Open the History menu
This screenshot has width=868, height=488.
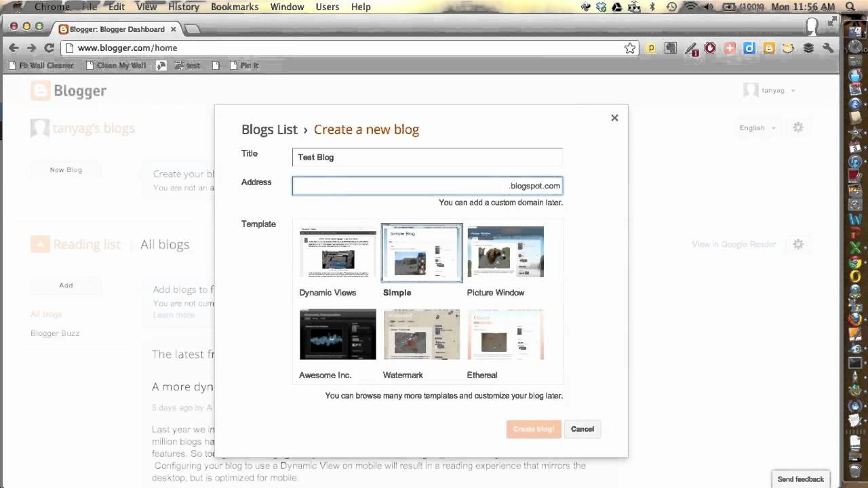(x=184, y=7)
